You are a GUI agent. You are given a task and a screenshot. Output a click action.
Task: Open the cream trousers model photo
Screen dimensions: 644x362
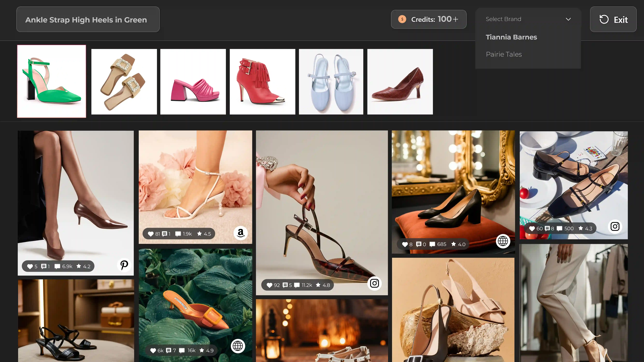pos(573,303)
